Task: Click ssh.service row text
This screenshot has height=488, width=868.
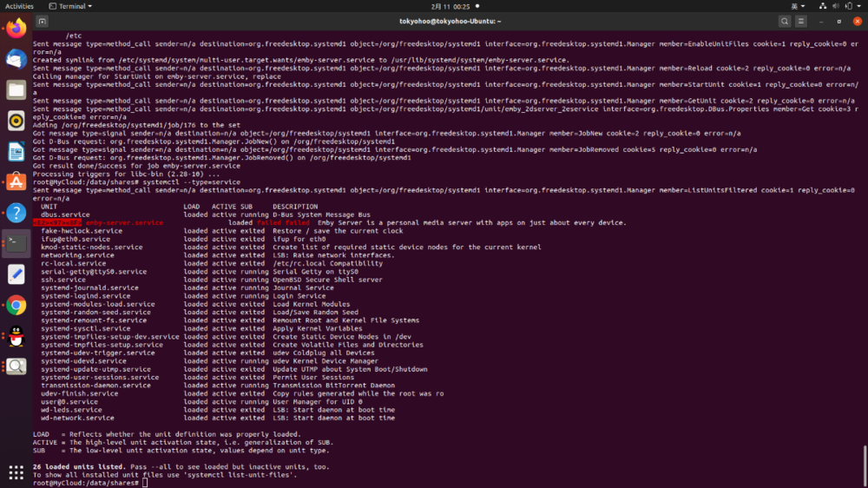Action: pyautogui.click(x=63, y=280)
